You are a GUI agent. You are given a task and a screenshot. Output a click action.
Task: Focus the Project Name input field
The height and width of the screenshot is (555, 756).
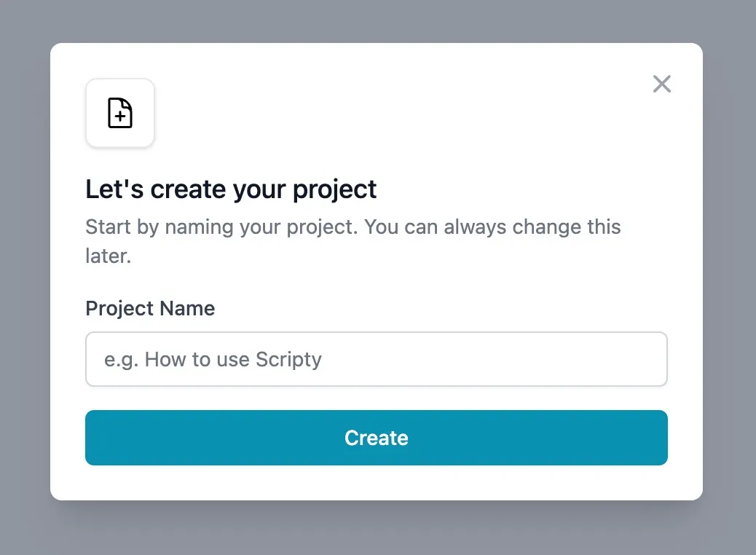(x=376, y=359)
